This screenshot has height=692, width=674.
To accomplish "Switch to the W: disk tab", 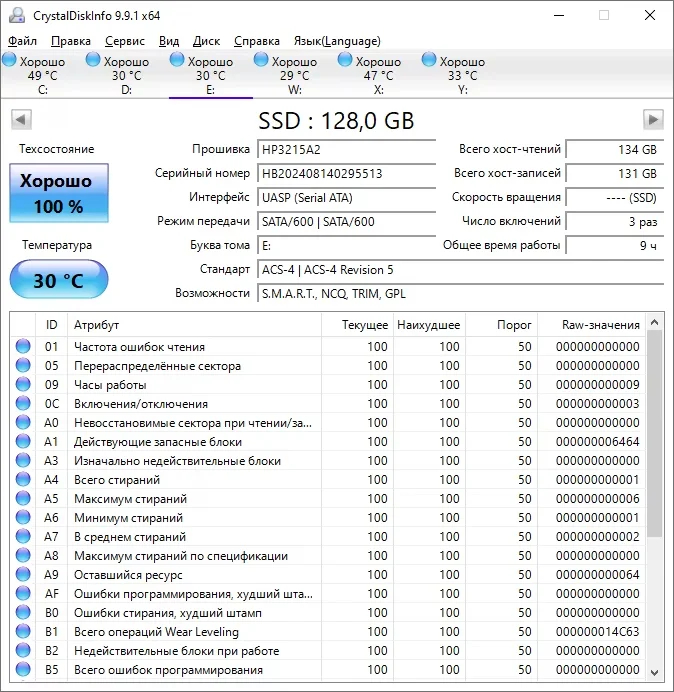I will click(x=294, y=75).
